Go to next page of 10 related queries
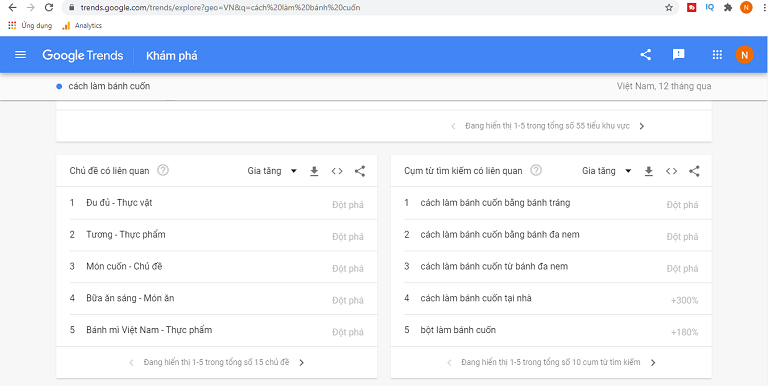The width and height of the screenshot is (768, 386). [653, 363]
